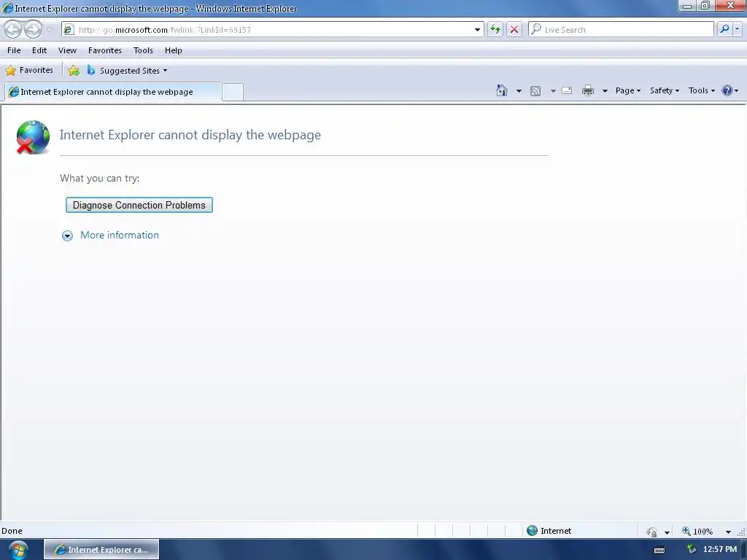This screenshot has height=560, width=747.
Task: Open the Page command bar menu
Action: click(628, 90)
